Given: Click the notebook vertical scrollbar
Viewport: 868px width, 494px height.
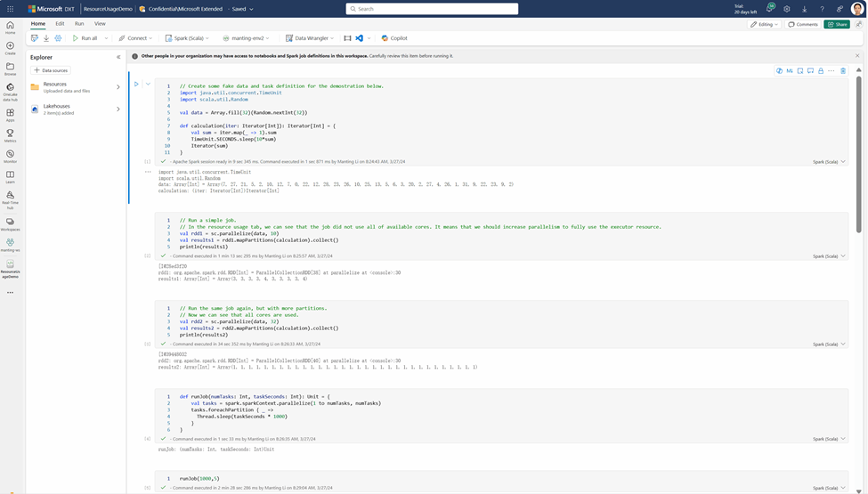Looking at the screenshot, I should point(858,154).
